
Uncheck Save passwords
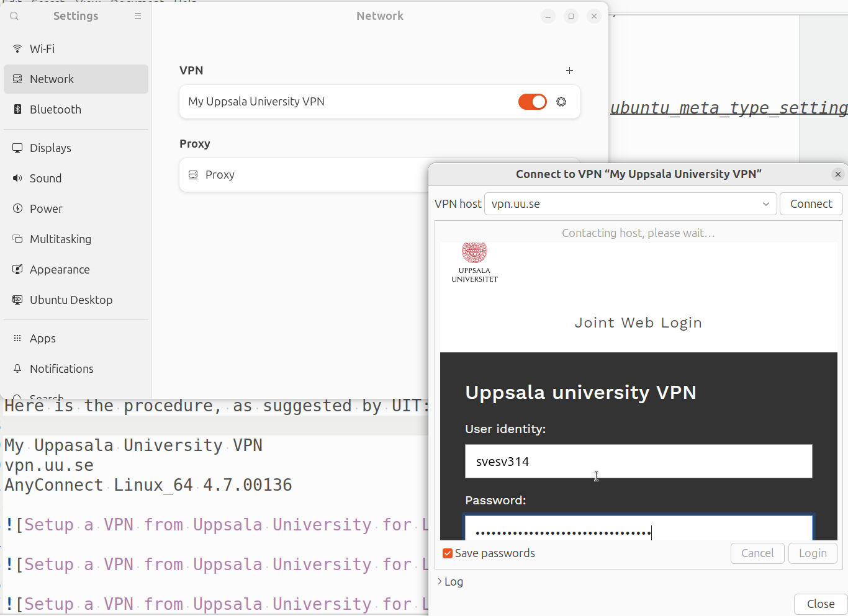(x=448, y=553)
